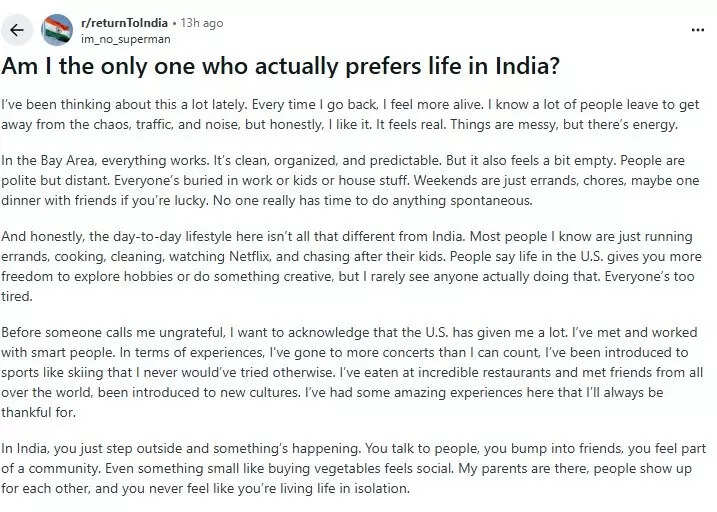
Task: Open the r/returnToIndia community avatar
Action: tap(57, 30)
